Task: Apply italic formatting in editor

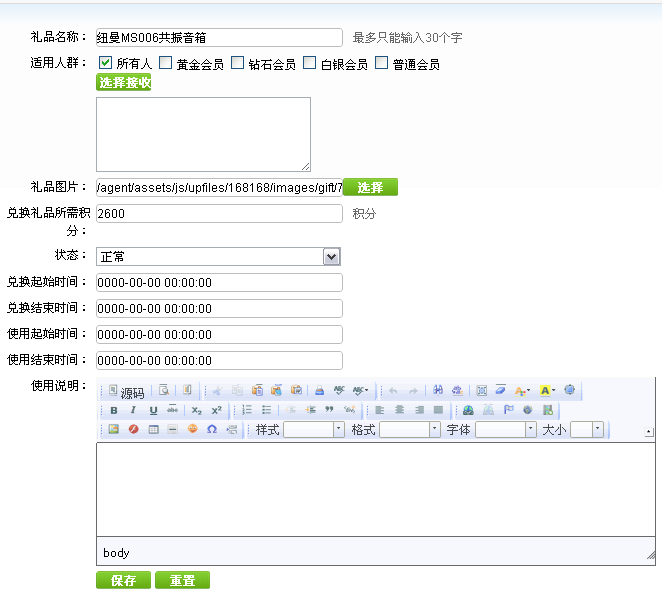Action: point(133,411)
